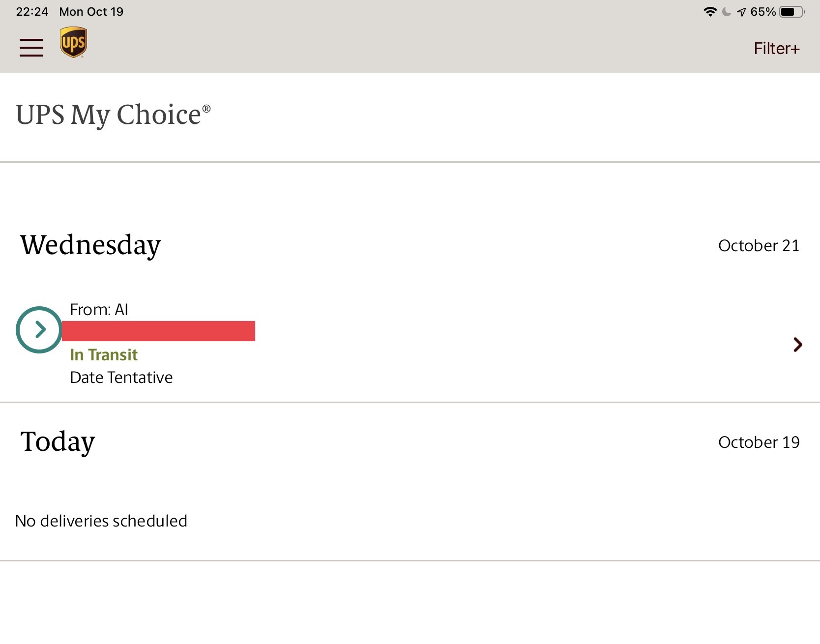Tap the location services arrow icon
This screenshot has width=820, height=644.
[x=741, y=12]
